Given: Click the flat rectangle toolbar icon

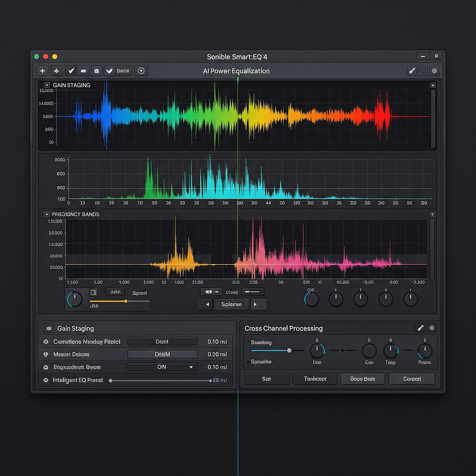Looking at the screenshot, I should tap(83, 71).
